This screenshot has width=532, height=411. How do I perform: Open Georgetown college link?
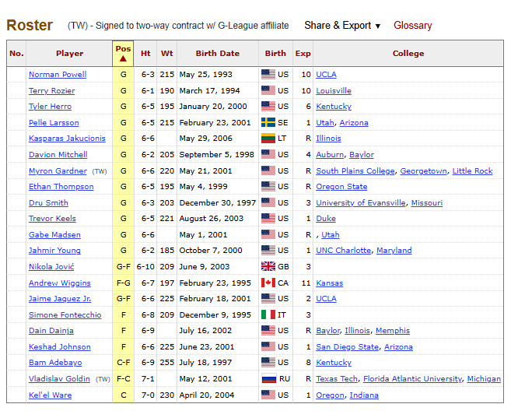[x=423, y=170]
